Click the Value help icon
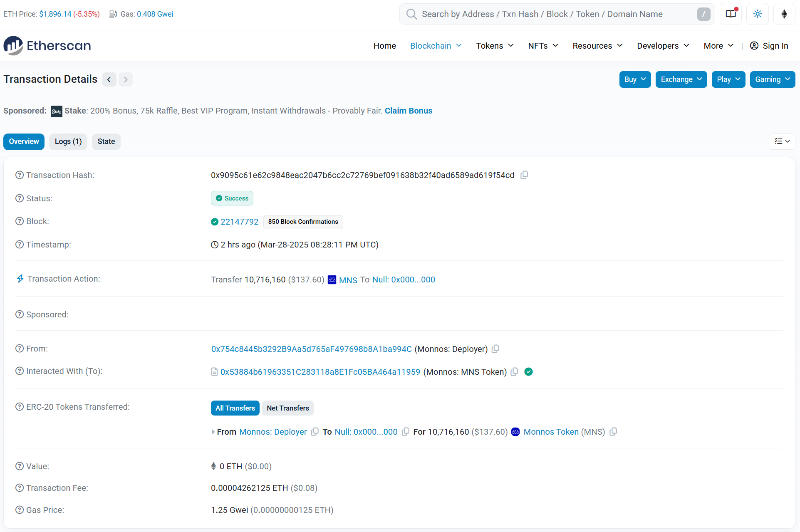This screenshot has height=532, width=800. coord(20,466)
